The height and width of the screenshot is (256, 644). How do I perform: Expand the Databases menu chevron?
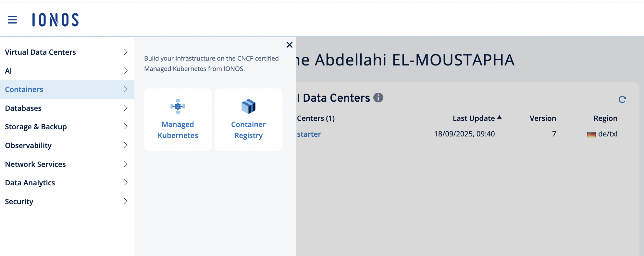[126, 108]
